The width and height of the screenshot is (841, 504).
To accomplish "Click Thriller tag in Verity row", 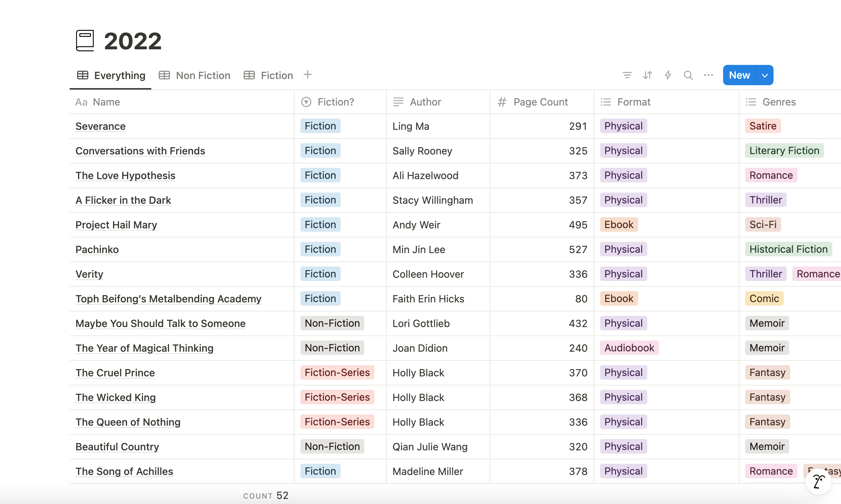I will pyautogui.click(x=766, y=274).
